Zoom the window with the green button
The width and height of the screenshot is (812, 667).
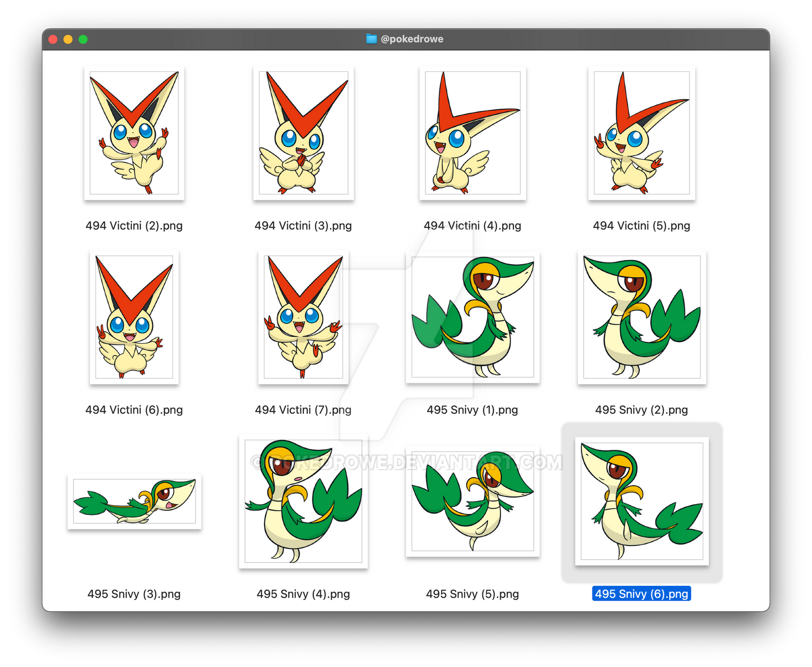(x=83, y=39)
